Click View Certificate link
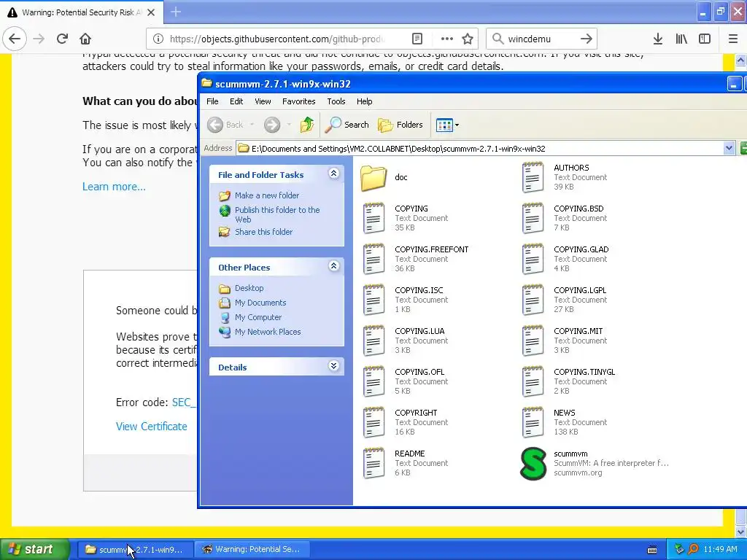 pyautogui.click(x=152, y=427)
